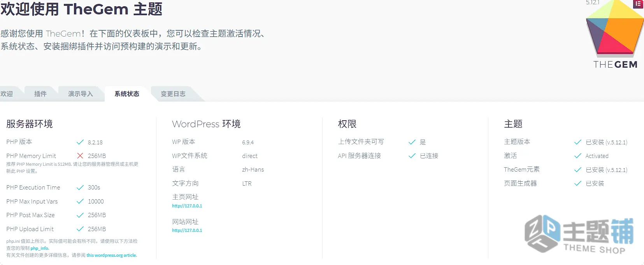Click the 权限 heading
This screenshot has height=265, width=644.
click(x=347, y=124)
